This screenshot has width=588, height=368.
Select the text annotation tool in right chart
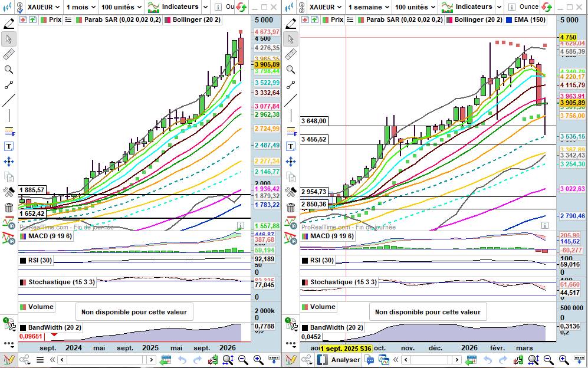pyautogui.click(x=290, y=146)
